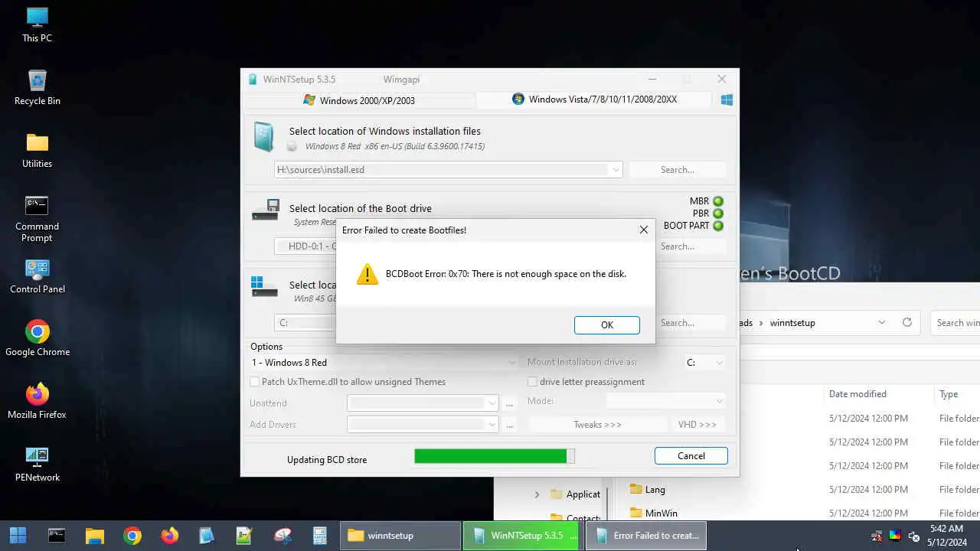Click Explorer search box
Image resolution: width=980 pixels, height=551 pixels.
click(x=955, y=322)
